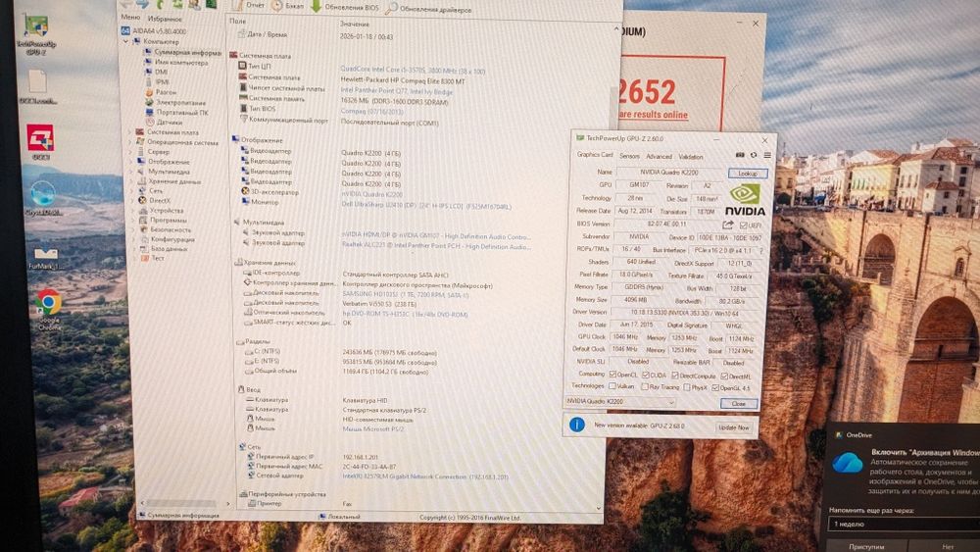Switch to the Validation tab in GPU-Z
980x552 pixels.
pyautogui.click(x=691, y=157)
